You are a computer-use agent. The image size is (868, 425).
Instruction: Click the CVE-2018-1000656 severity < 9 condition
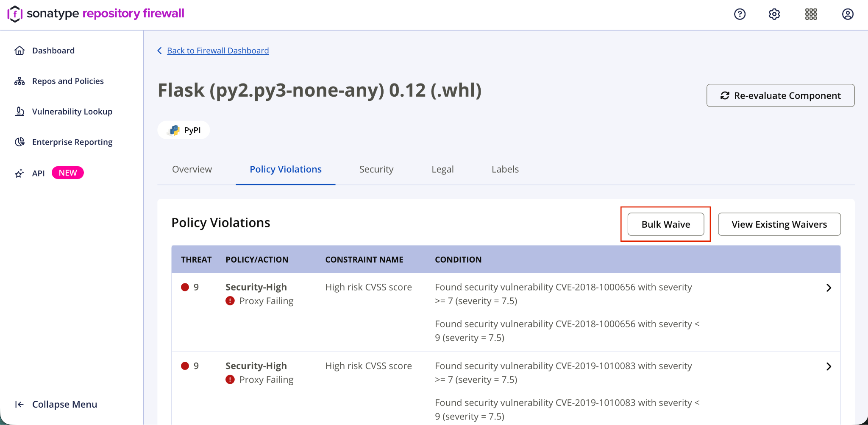click(x=567, y=331)
